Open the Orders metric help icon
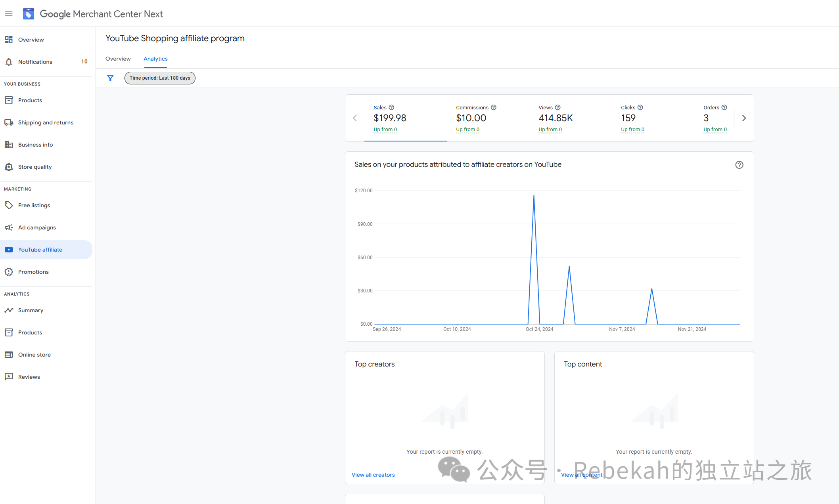839x504 pixels. (724, 107)
